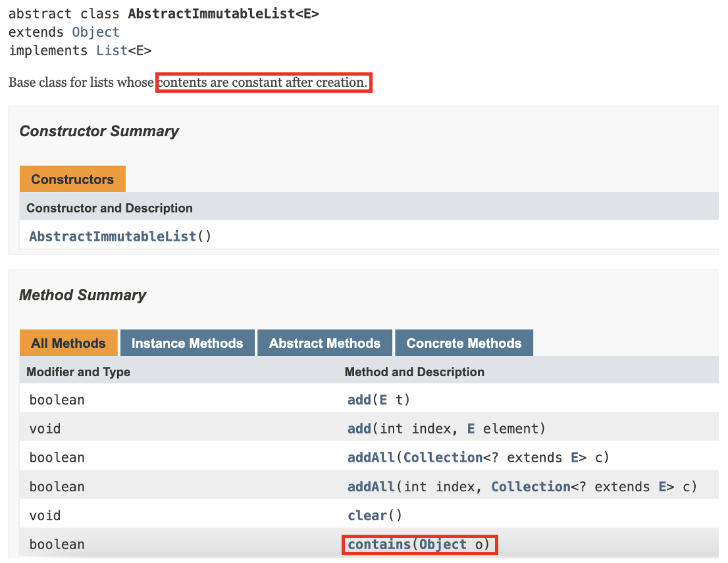Open addAll(Collection c) method link
Image resolution: width=728 pixels, height=563 pixels.
pyautogui.click(x=371, y=458)
